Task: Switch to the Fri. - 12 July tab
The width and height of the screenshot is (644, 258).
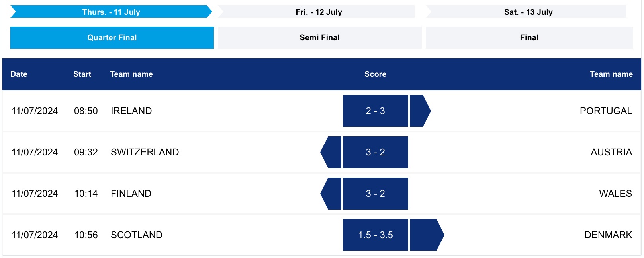Action: tap(319, 12)
